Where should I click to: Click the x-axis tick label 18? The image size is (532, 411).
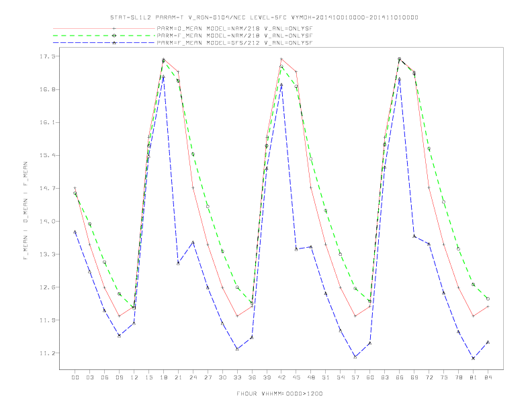point(163,377)
